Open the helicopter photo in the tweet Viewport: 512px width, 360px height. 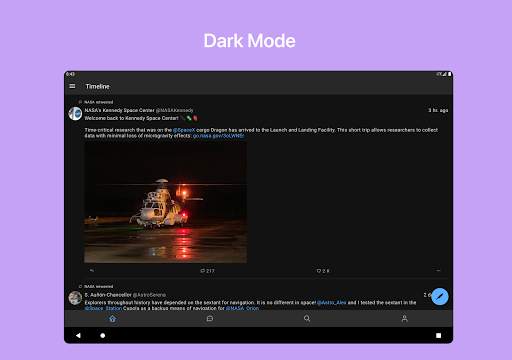point(166,202)
